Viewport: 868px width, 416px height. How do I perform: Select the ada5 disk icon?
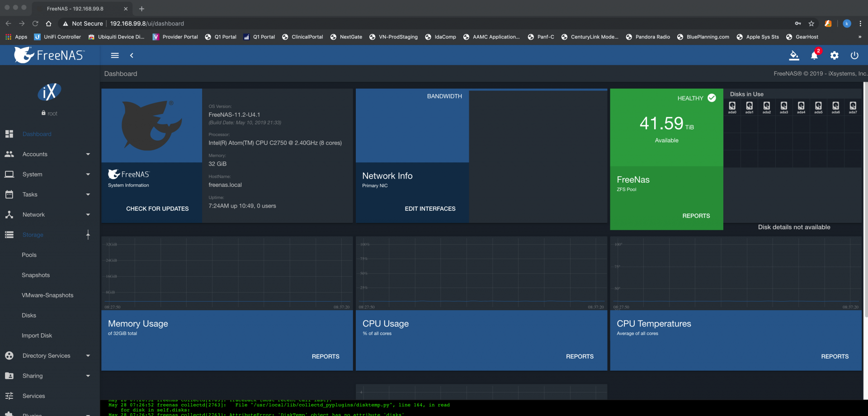(818, 107)
